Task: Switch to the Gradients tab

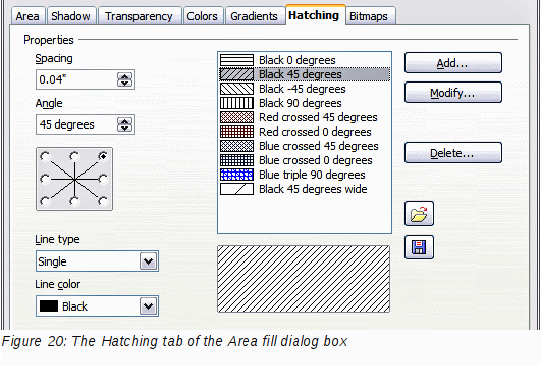Action: point(254,16)
